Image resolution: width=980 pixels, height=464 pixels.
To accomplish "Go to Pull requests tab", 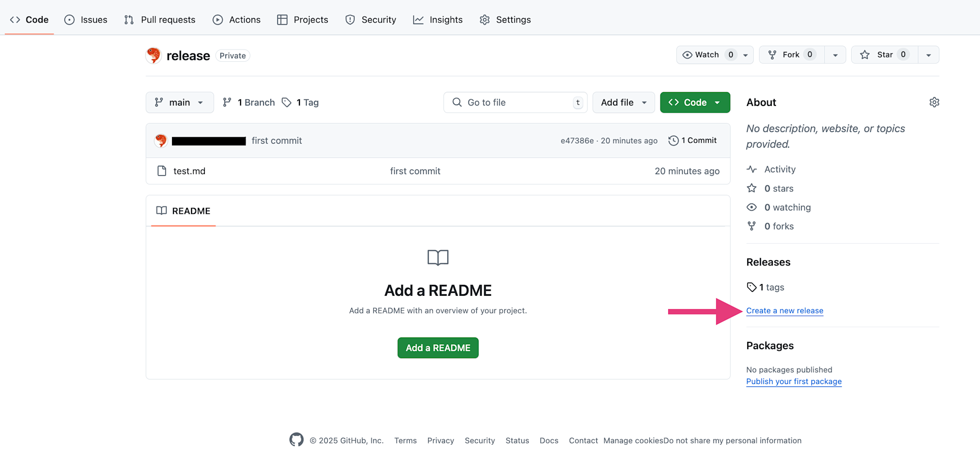I will (x=160, y=20).
